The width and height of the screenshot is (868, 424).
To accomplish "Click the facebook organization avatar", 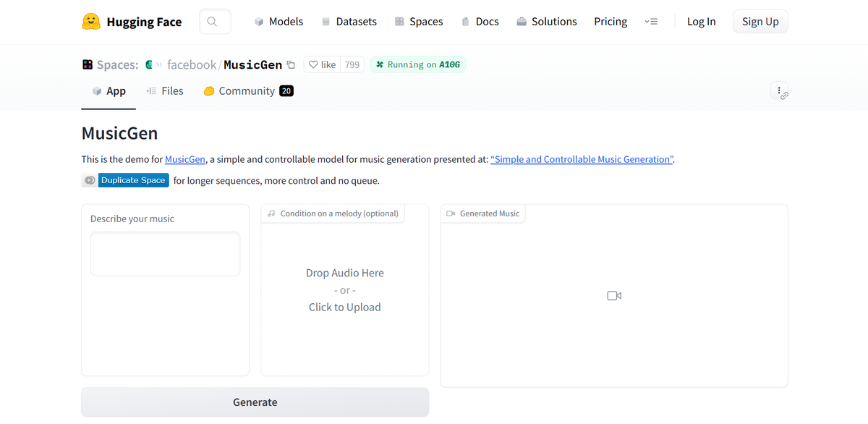I will pos(150,64).
